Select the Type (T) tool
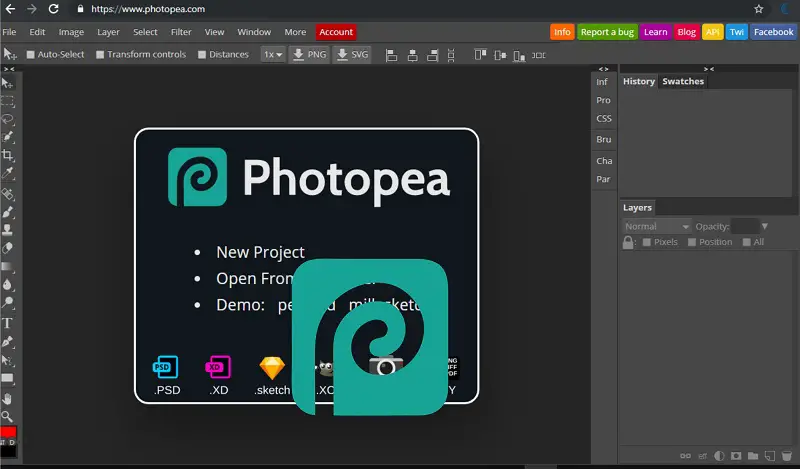The width and height of the screenshot is (800, 469). [x=8, y=323]
